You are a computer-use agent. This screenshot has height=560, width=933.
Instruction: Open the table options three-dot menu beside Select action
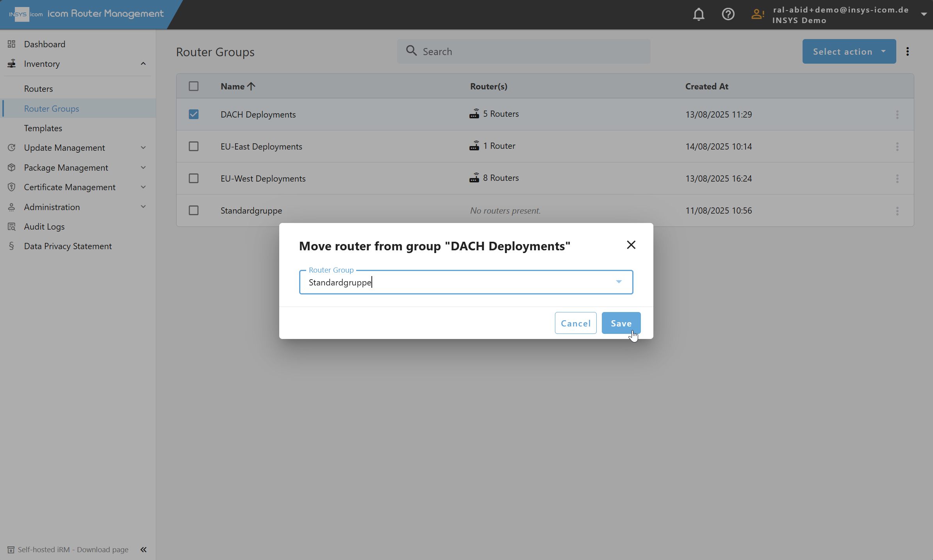point(908,51)
